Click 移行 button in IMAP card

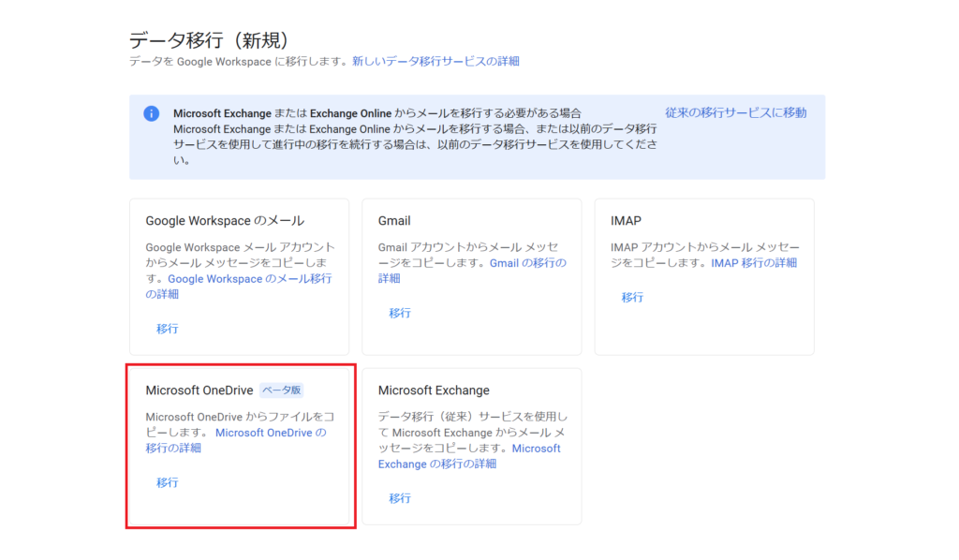click(x=632, y=297)
